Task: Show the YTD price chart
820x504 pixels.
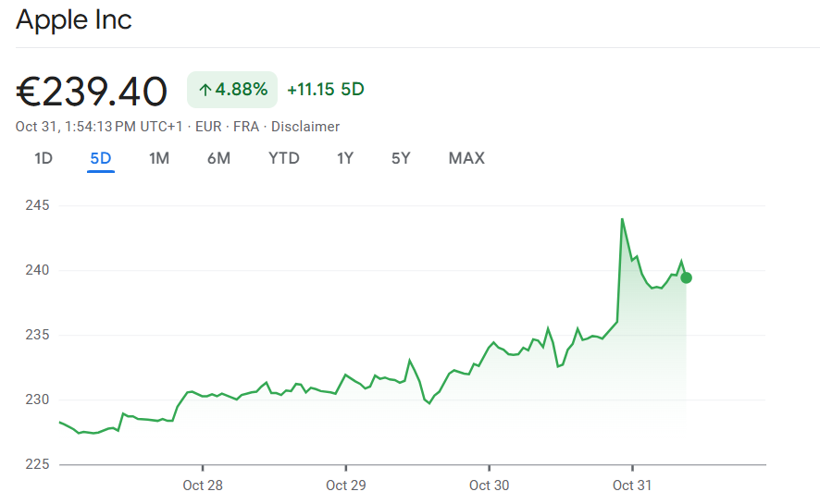Action: click(x=284, y=158)
